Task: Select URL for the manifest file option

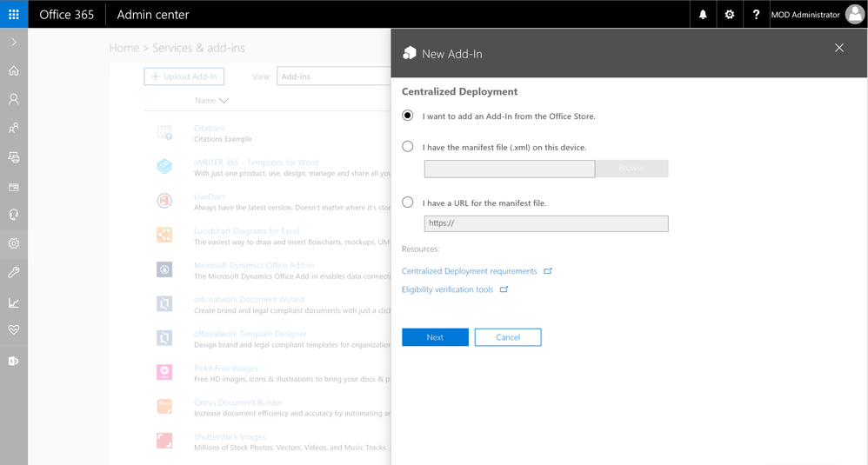Action: [x=408, y=203]
